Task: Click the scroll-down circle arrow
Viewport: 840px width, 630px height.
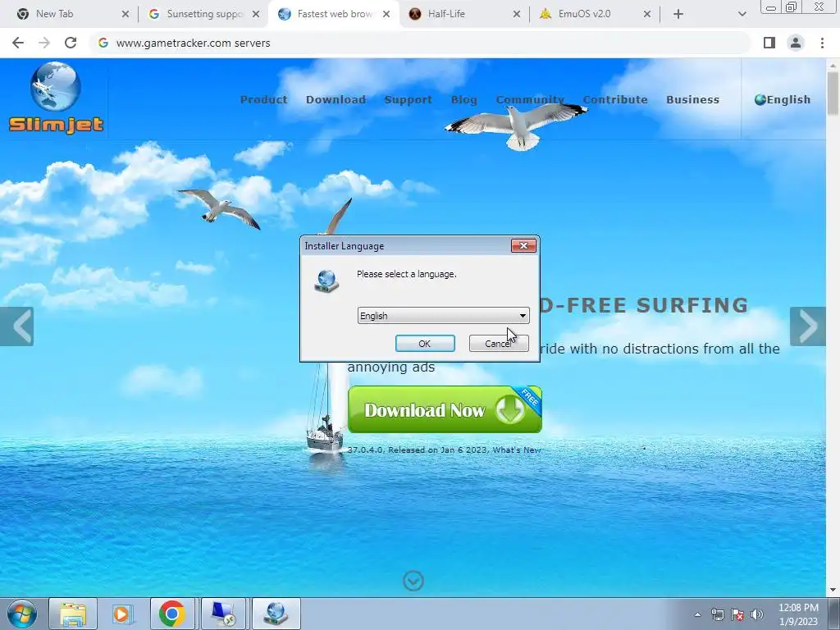Action: [x=413, y=581]
